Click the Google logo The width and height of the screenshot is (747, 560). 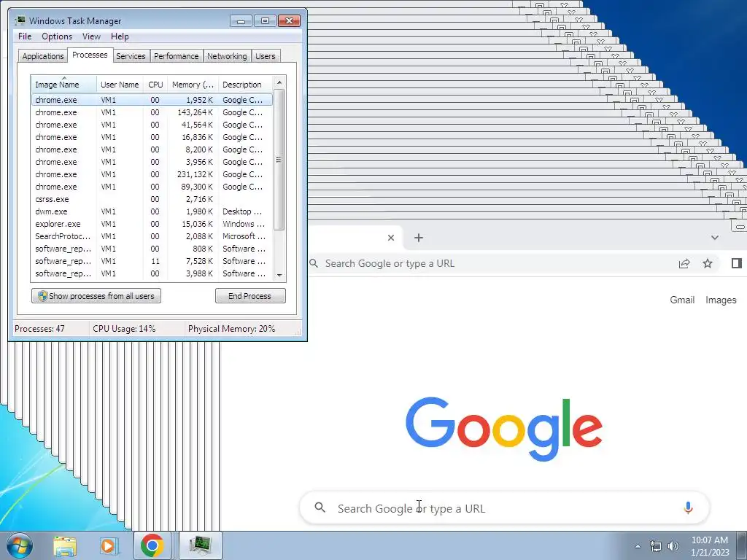pos(504,429)
